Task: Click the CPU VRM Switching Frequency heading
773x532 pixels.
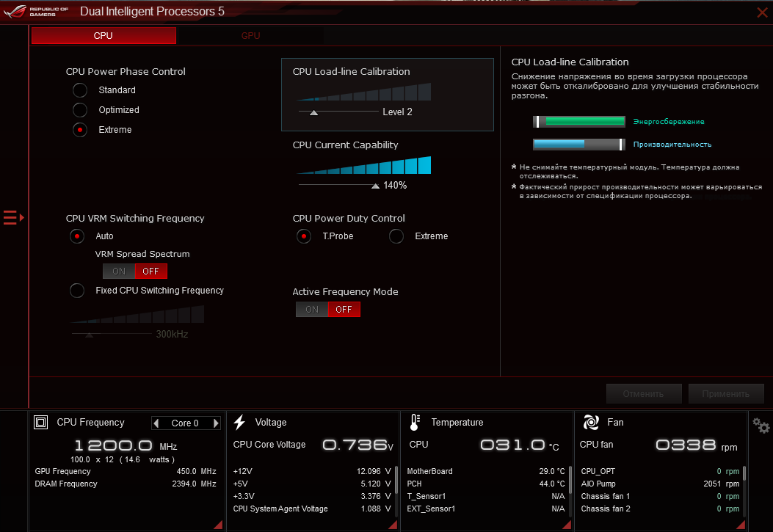Action: [x=135, y=218]
